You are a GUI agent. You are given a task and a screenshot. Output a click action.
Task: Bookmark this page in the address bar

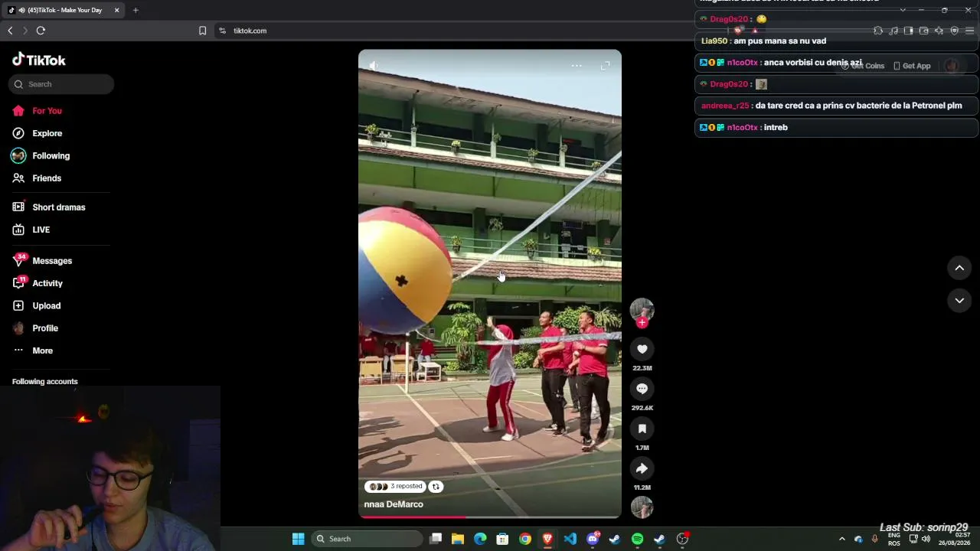(202, 31)
